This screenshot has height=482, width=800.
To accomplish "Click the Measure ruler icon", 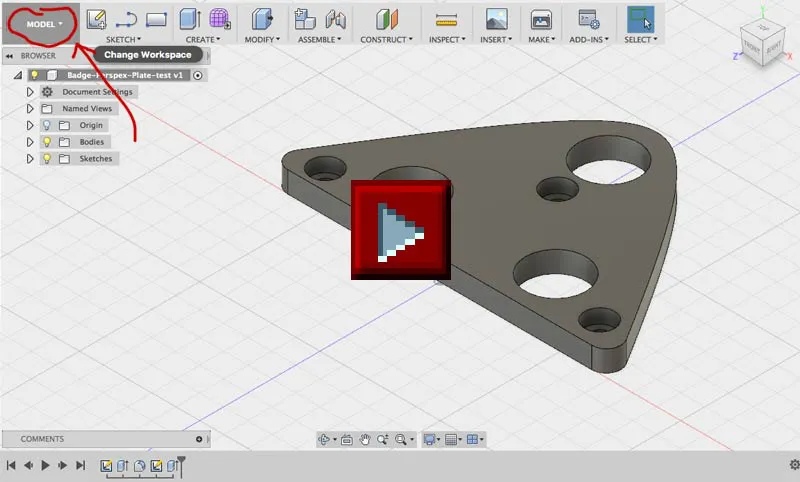I will (446, 20).
